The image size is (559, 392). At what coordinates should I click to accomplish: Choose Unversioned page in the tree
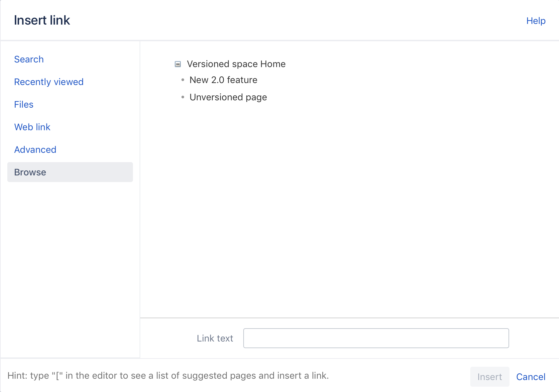(x=228, y=97)
